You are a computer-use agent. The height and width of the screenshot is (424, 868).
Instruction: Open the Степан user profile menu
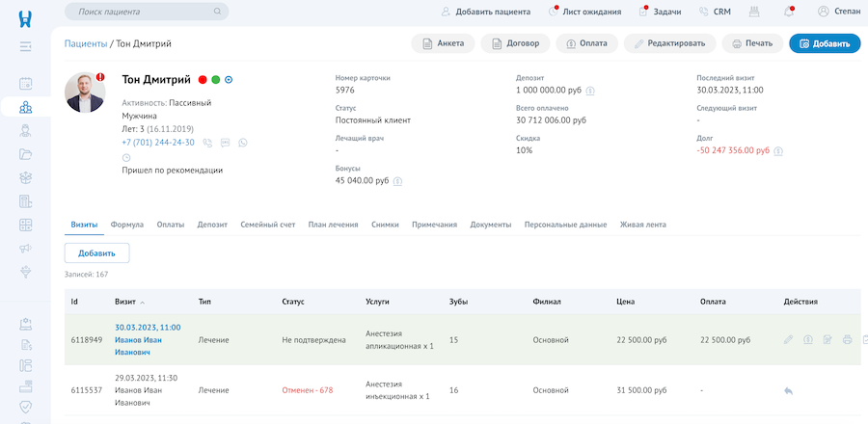click(839, 12)
